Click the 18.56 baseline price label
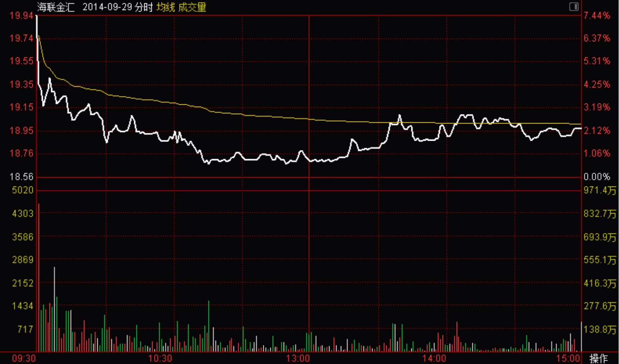The image size is (619, 364). click(x=21, y=177)
